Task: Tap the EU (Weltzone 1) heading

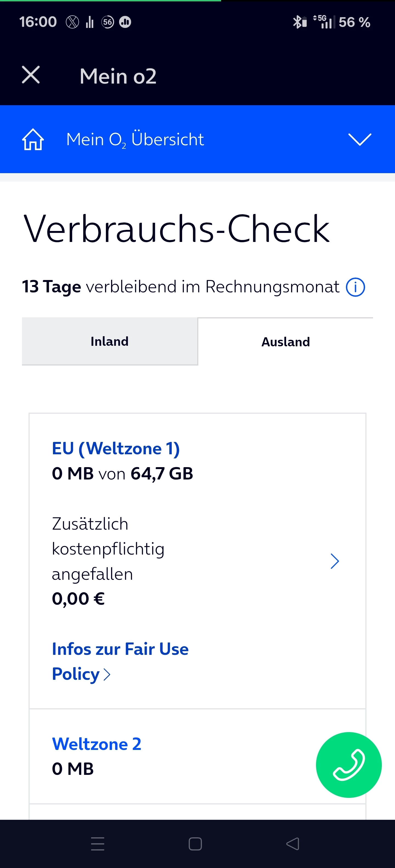Action: point(116,449)
